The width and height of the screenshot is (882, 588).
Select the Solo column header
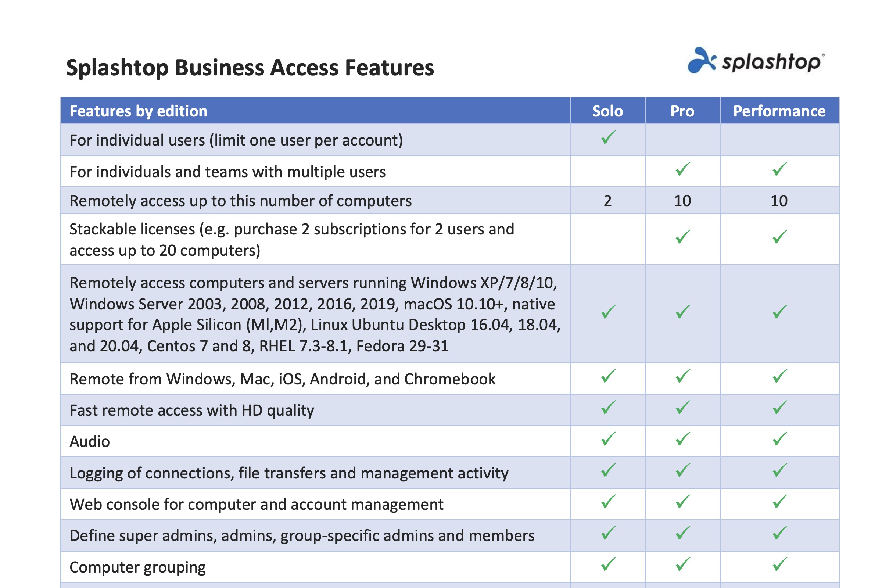[x=607, y=111]
